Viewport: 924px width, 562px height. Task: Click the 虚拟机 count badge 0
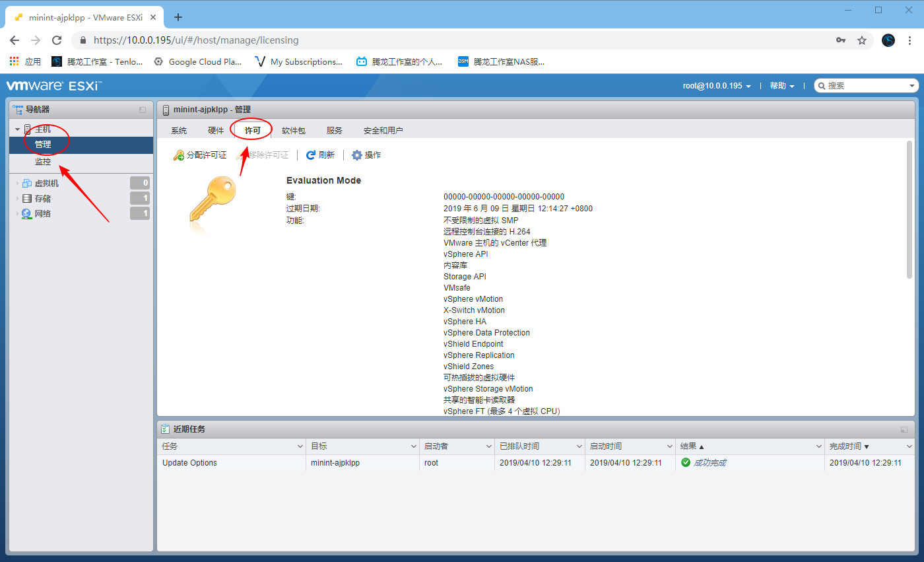pos(140,183)
